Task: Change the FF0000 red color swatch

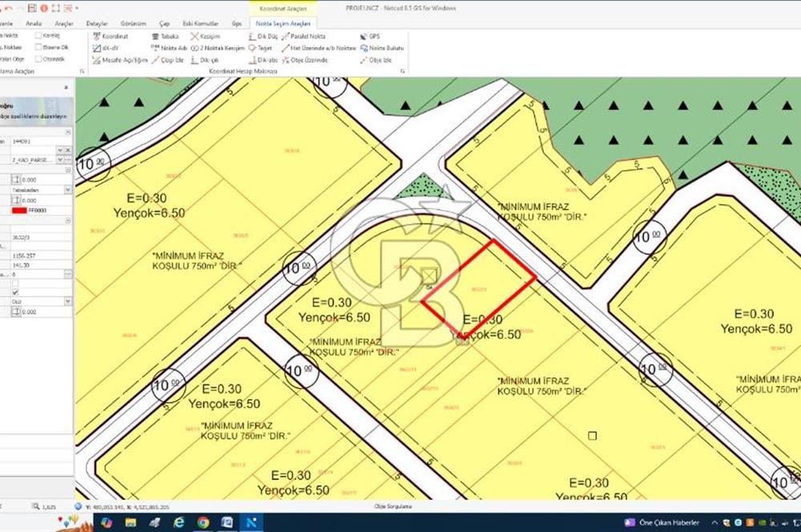Action: pyautogui.click(x=19, y=211)
